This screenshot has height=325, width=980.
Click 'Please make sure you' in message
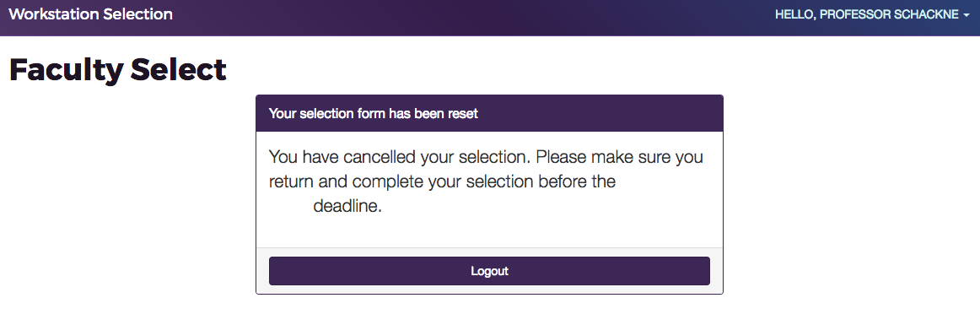click(619, 157)
